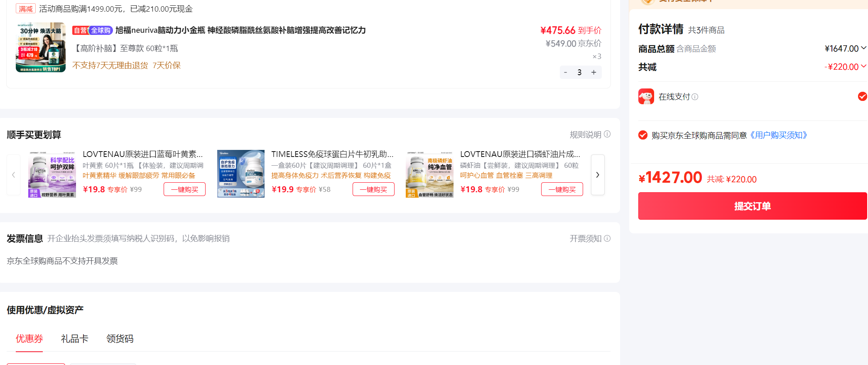Open the 开票须知 invoice notice text
This screenshot has width=868, height=365.
586,239
